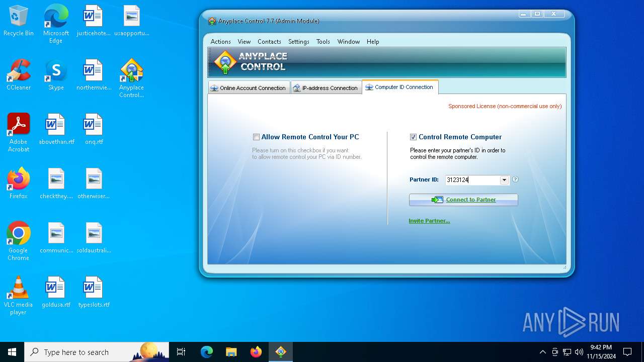Image resolution: width=644 pixels, height=362 pixels.
Task: Open Edge from the taskbar
Action: coord(206,352)
